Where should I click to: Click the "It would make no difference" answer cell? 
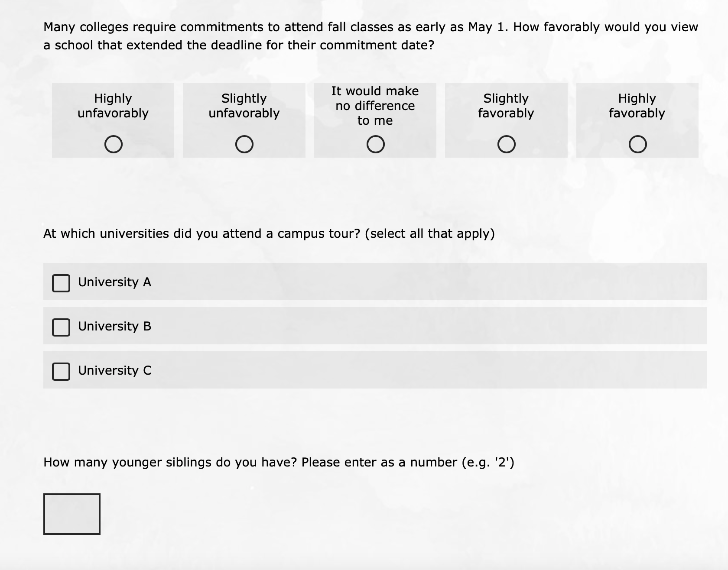[375, 120]
